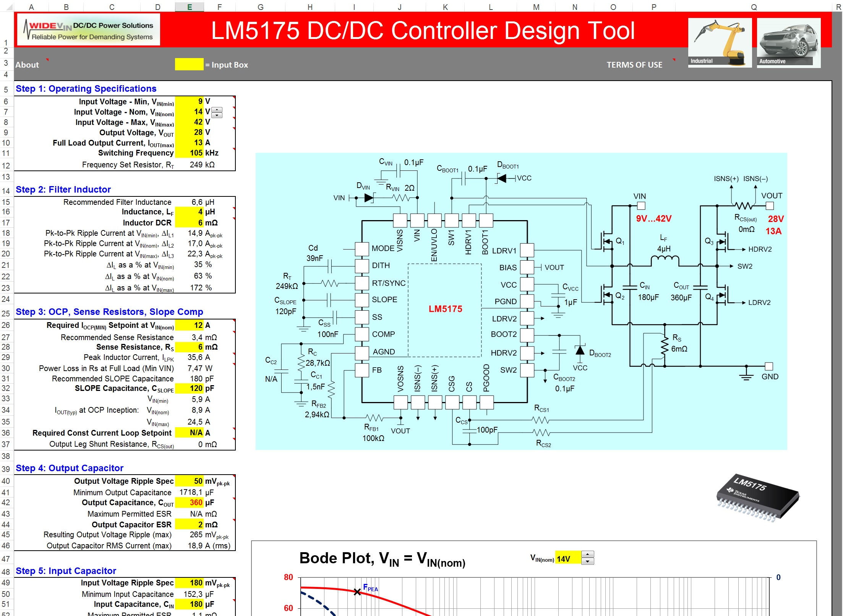
Task: Select column E header
Action: pyautogui.click(x=189, y=7)
